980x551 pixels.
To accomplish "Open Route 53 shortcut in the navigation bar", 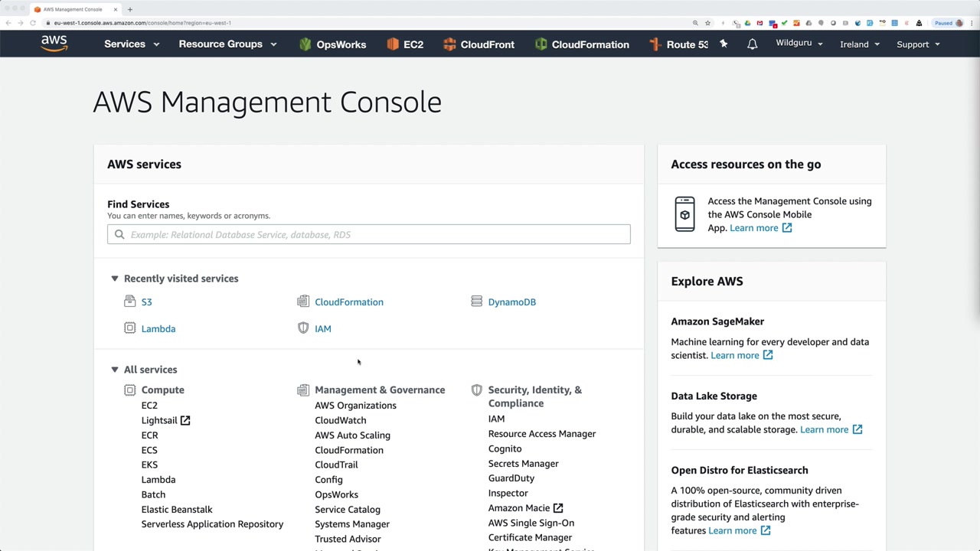I will [x=678, y=44].
